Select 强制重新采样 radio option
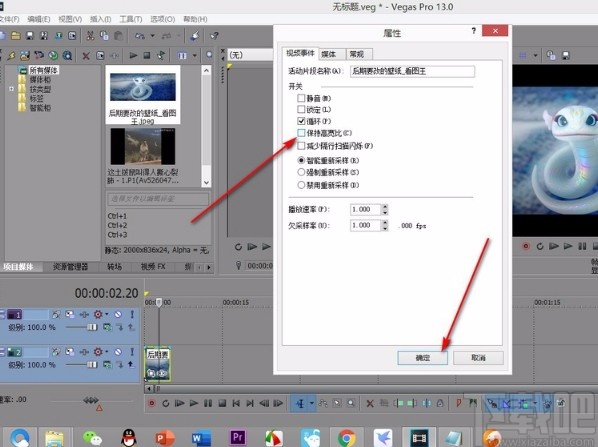The image size is (598, 447). click(301, 172)
